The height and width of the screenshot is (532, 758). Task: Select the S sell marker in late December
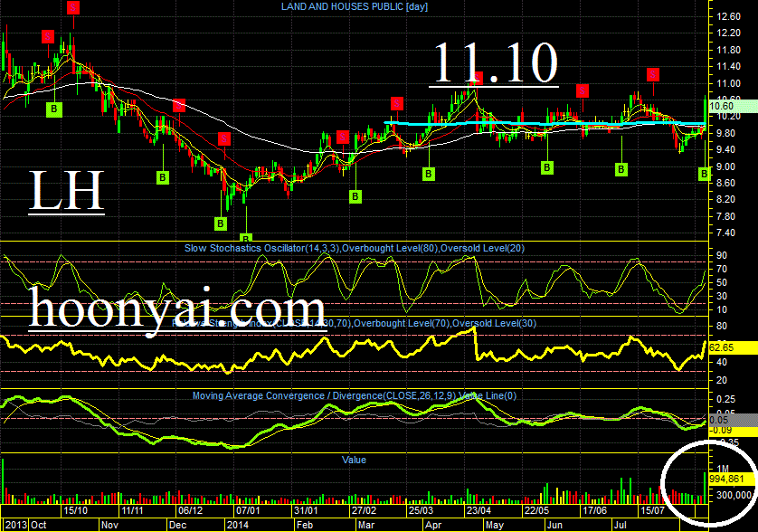[224, 139]
